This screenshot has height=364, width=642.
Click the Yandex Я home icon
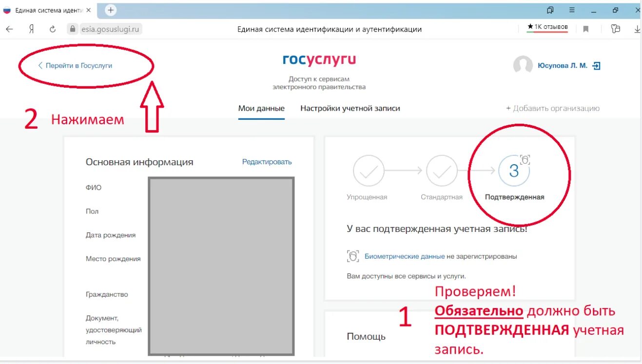pyautogui.click(x=31, y=29)
